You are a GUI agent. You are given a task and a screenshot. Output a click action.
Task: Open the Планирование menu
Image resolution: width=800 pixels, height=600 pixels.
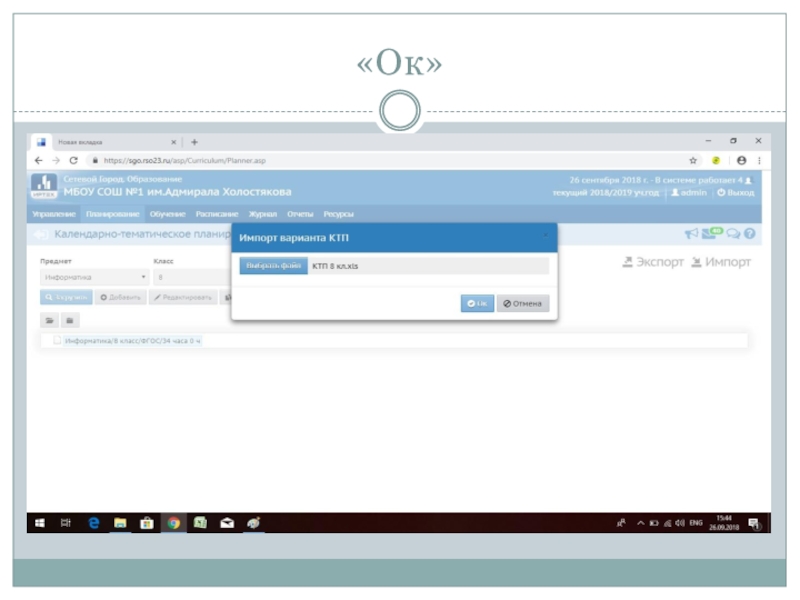click(x=112, y=214)
